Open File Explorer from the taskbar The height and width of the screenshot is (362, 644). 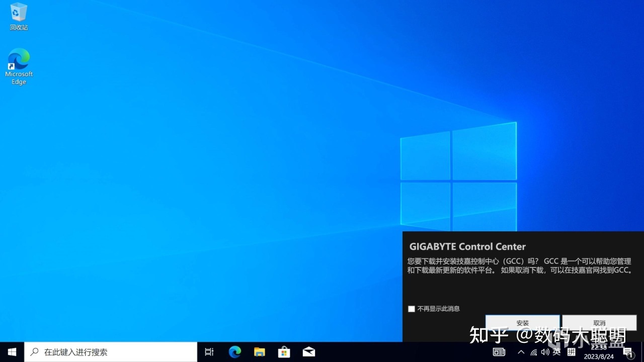click(260, 352)
